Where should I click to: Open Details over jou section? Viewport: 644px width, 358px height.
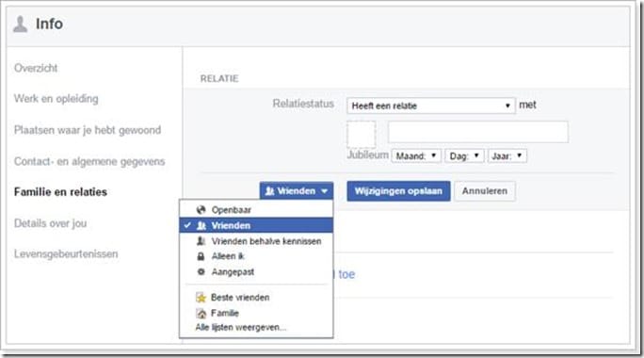tap(50, 223)
